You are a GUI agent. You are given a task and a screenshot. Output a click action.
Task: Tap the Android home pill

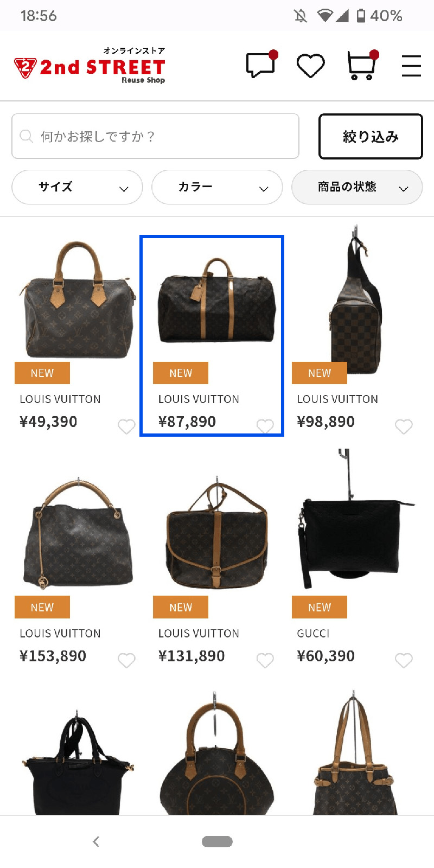[x=217, y=841]
